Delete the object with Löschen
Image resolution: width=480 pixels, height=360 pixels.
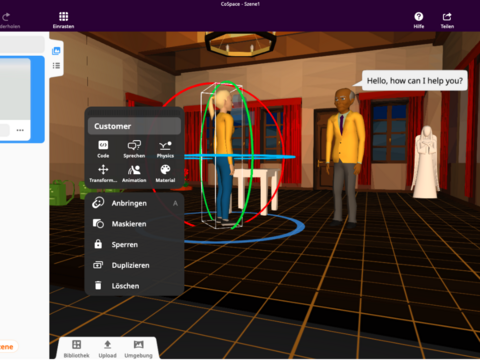(135, 286)
